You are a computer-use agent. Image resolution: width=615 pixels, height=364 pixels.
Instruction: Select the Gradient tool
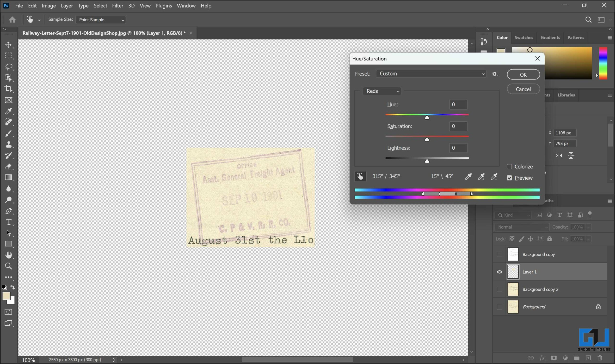(x=9, y=178)
